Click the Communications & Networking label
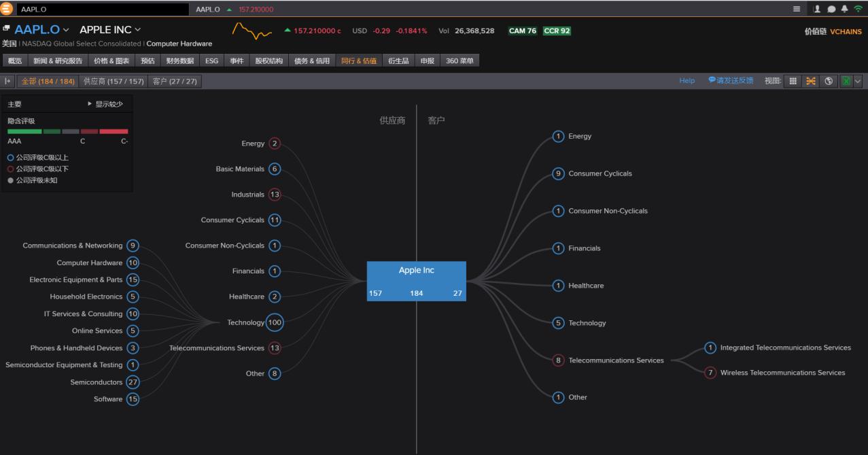Image resolution: width=868 pixels, height=455 pixels. [x=73, y=246]
